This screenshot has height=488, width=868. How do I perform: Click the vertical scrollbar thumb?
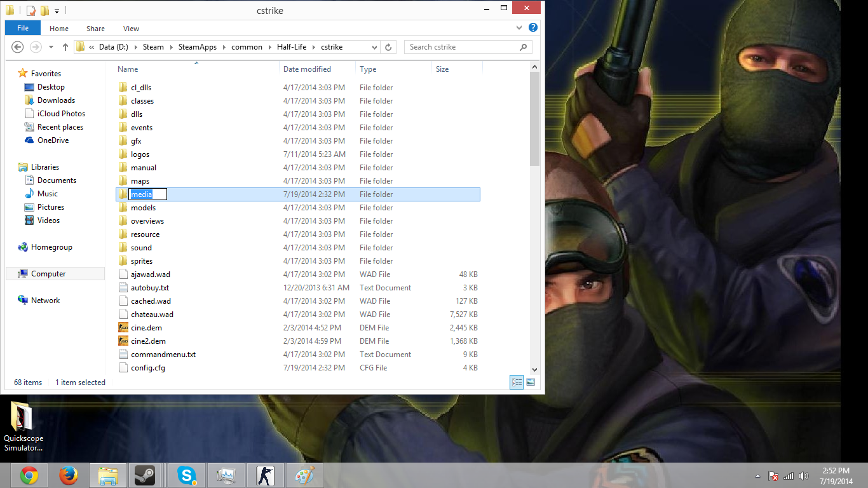534,119
